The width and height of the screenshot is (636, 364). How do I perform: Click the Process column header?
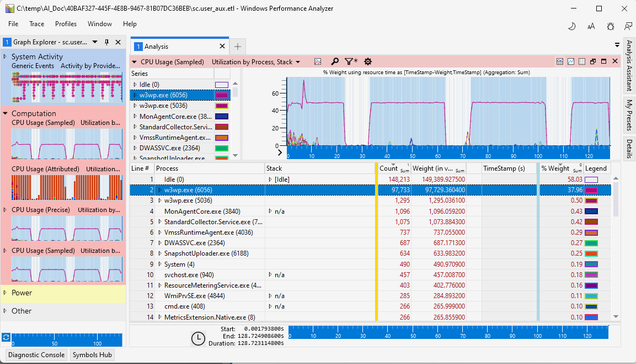point(209,168)
